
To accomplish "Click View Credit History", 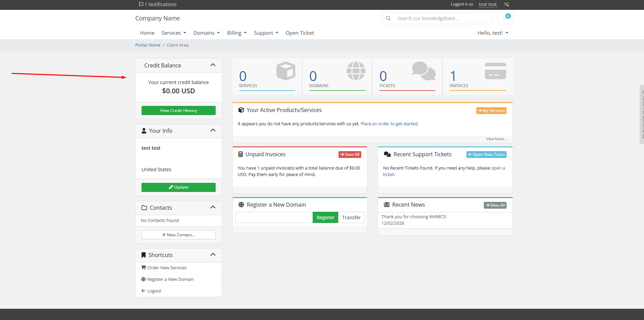I will pos(178,110).
